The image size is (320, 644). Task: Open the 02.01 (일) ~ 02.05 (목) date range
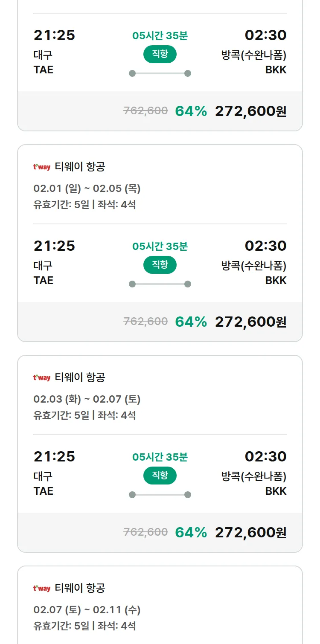point(87,189)
